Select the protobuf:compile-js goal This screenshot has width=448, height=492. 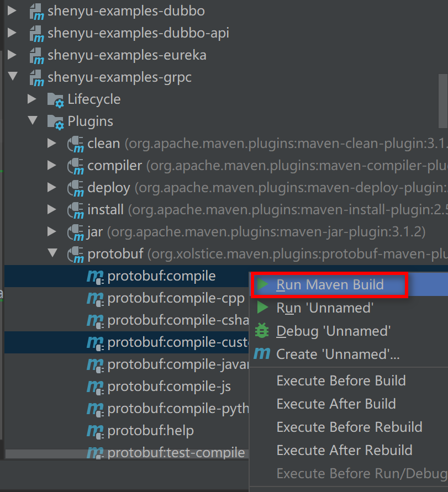(x=169, y=387)
